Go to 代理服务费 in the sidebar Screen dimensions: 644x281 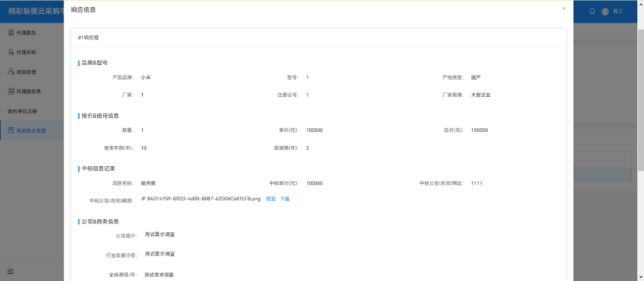pyautogui.click(x=32, y=92)
